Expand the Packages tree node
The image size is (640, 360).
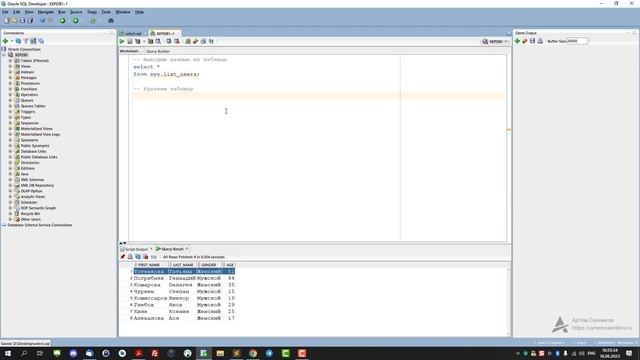tap(11, 78)
